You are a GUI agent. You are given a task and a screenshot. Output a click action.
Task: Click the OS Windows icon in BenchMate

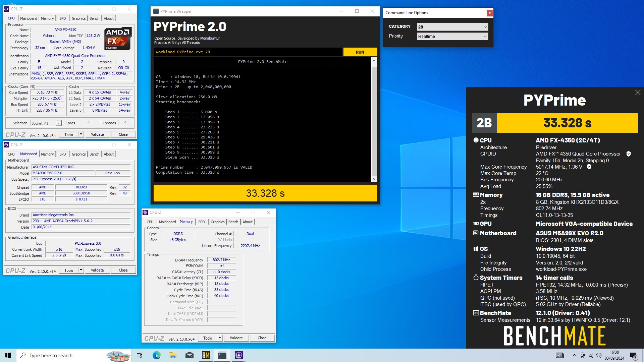(x=476, y=249)
